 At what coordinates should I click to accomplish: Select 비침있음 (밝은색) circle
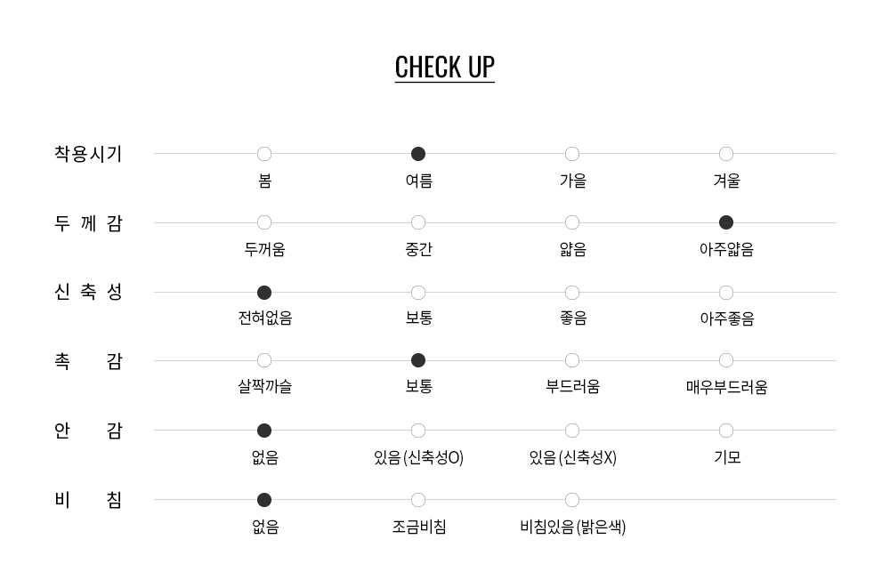pos(572,500)
